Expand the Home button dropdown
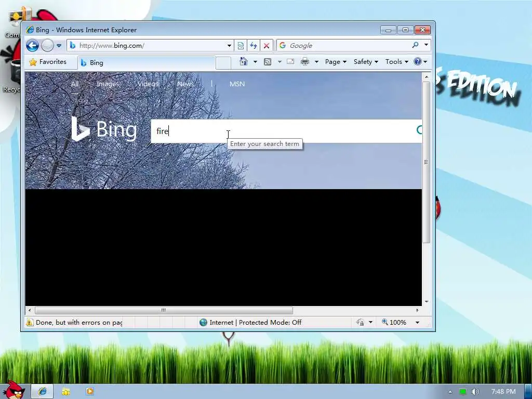 (255, 62)
